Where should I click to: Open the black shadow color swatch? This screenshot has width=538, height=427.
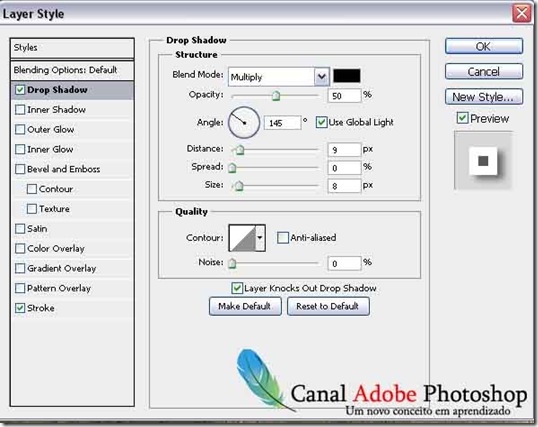tap(347, 76)
